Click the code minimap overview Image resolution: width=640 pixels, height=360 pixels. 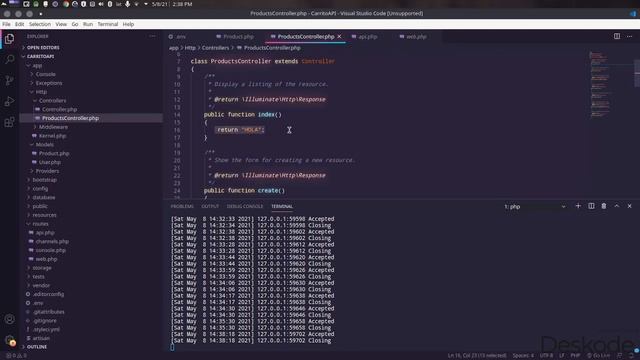600,84
